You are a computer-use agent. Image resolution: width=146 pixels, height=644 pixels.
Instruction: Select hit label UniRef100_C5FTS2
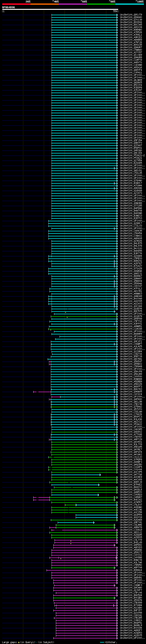tap(131, 321)
